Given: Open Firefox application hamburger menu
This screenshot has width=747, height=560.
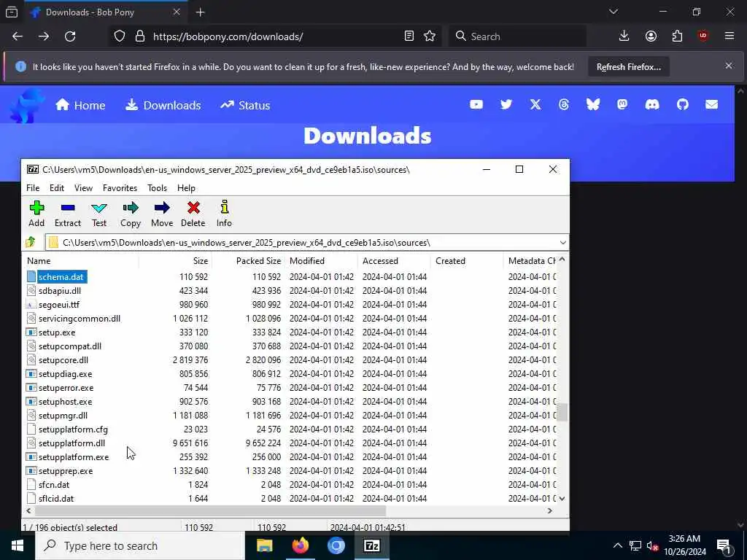Looking at the screenshot, I should (729, 36).
